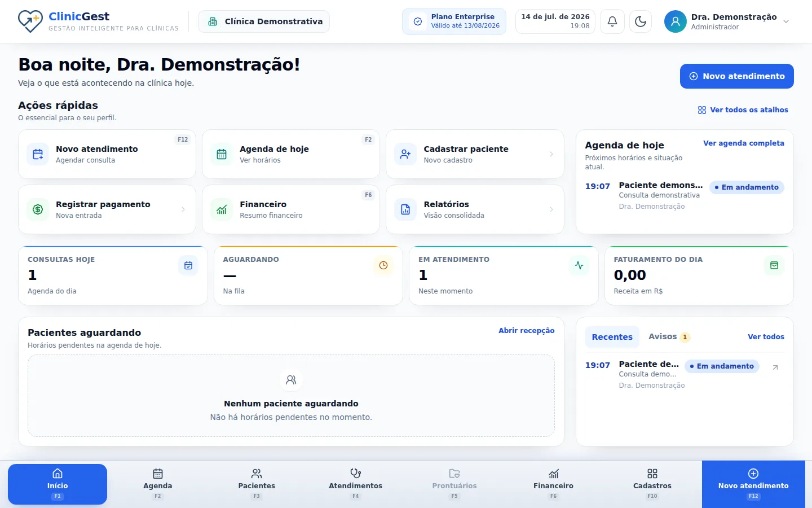Image resolution: width=812 pixels, height=508 pixels.
Task: Go to Pacientes in bottom navigation
Action: point(257,484)
